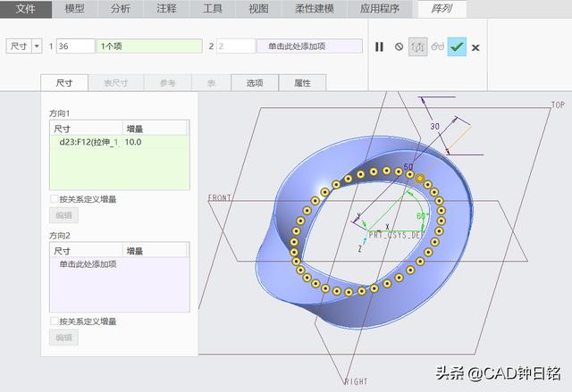Open the 尺寸 pattern type dropdown
Screen dimensions: 572x392
[x=24, y=46]
